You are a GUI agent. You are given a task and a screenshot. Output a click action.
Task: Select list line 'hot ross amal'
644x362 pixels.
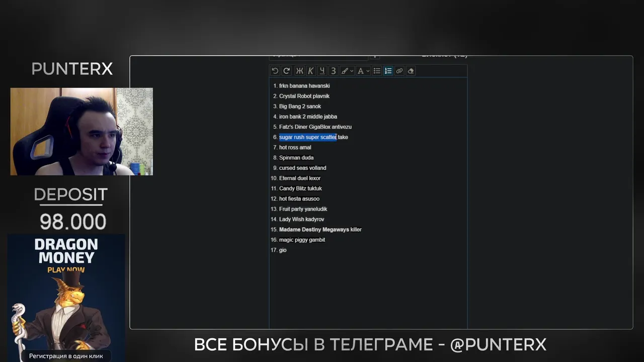click(295, 147)
